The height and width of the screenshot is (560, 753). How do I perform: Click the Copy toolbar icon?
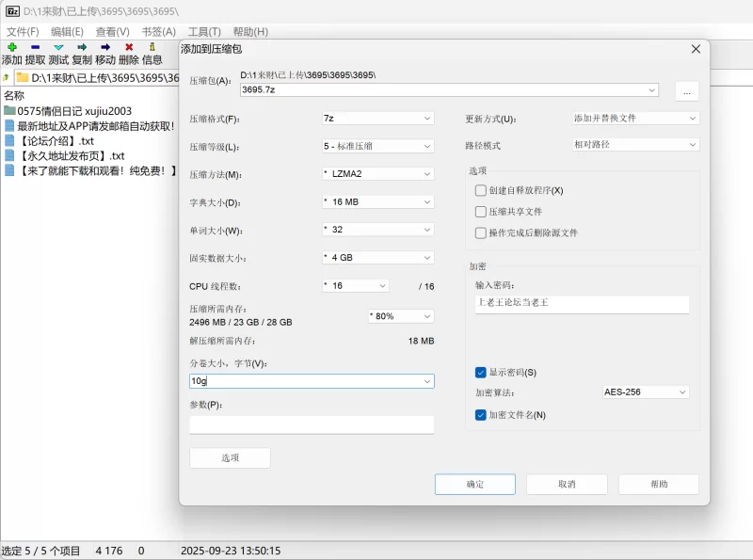82,46
